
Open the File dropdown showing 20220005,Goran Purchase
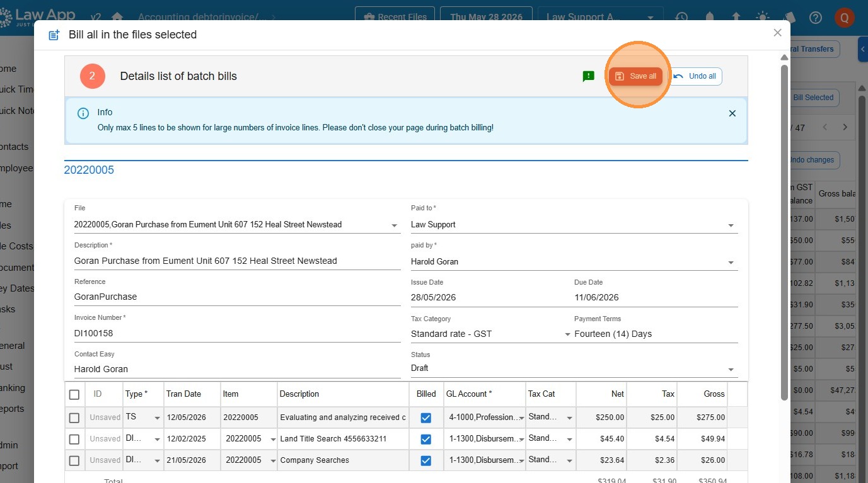pyautogui.click(x=237, y=225)
